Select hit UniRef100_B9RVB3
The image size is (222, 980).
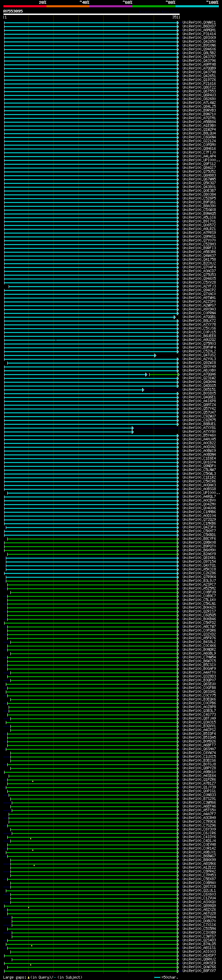[199, 110]
